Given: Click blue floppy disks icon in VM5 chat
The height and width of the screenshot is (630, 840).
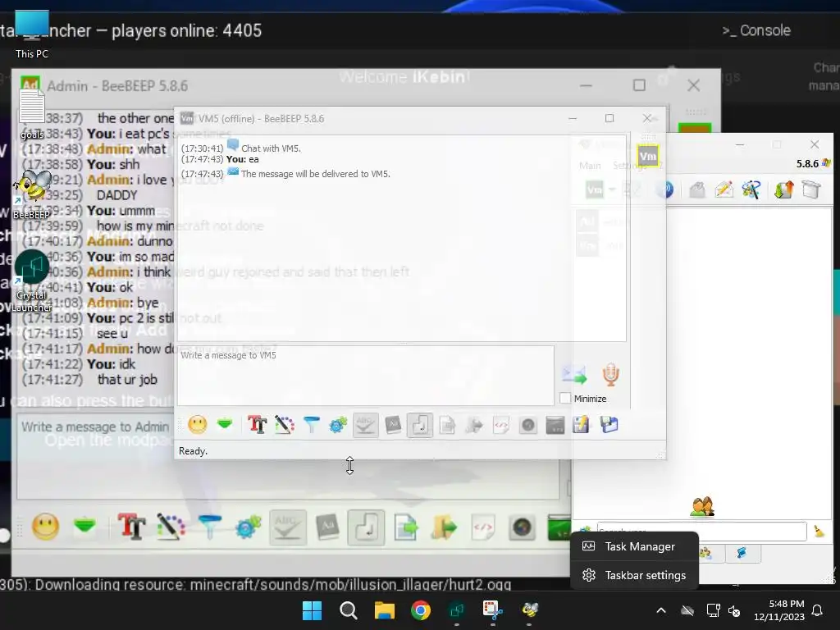Looking at the screenshot, I should click(609, 425).
